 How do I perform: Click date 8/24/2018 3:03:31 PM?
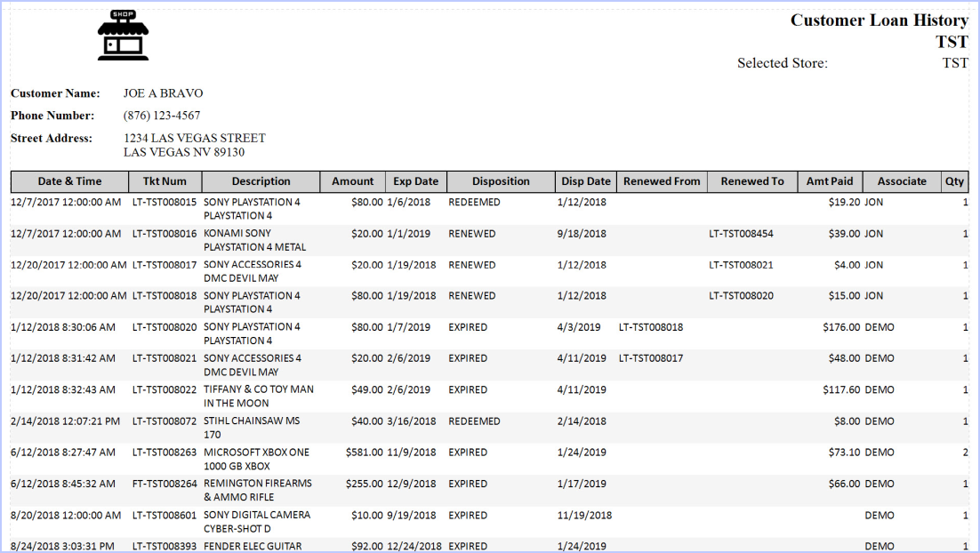click(62, 546)
